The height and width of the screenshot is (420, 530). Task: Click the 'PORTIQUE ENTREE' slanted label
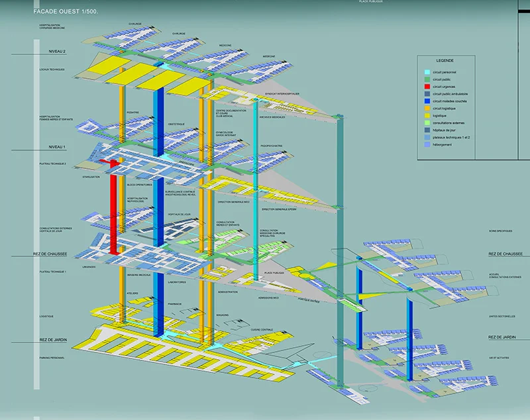(x=308, y=300)
